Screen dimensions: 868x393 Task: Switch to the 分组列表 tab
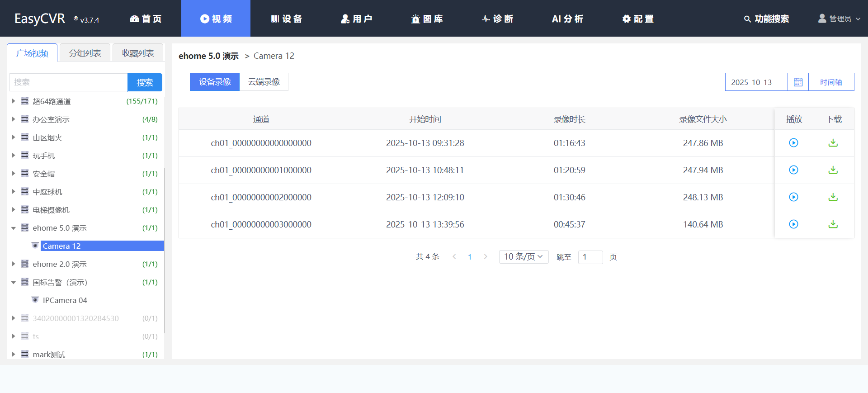(85, 53)
